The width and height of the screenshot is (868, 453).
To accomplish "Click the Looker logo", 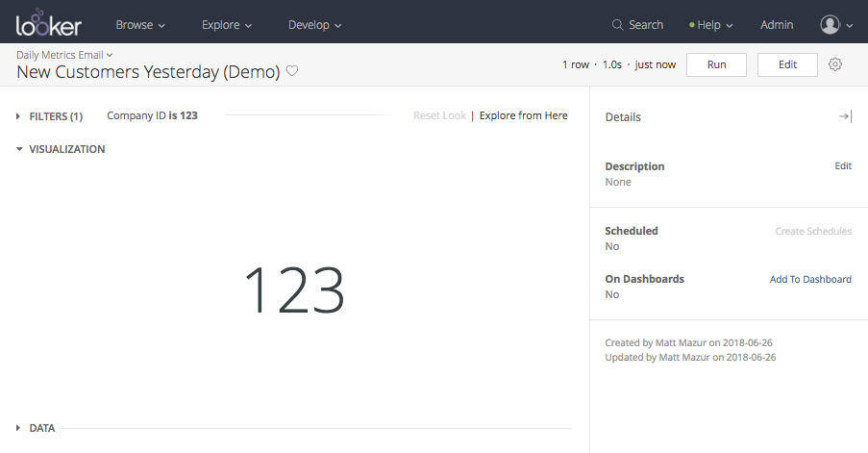I will 49,23.
